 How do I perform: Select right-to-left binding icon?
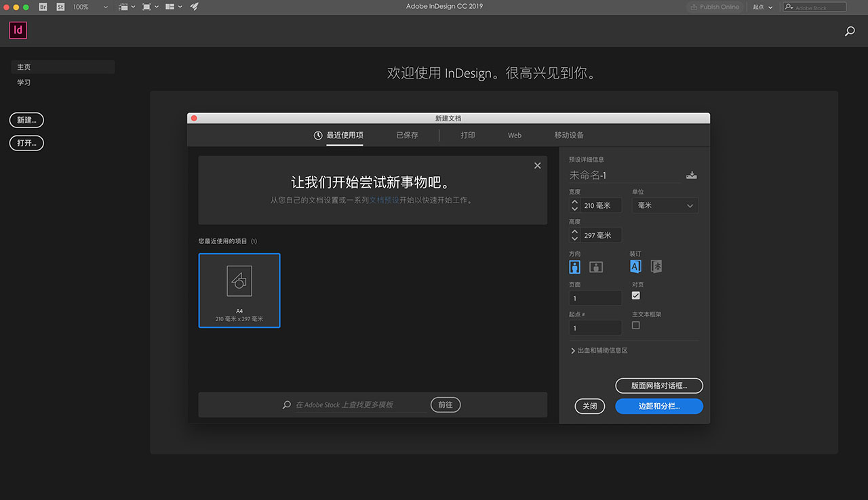pos(656,266)
